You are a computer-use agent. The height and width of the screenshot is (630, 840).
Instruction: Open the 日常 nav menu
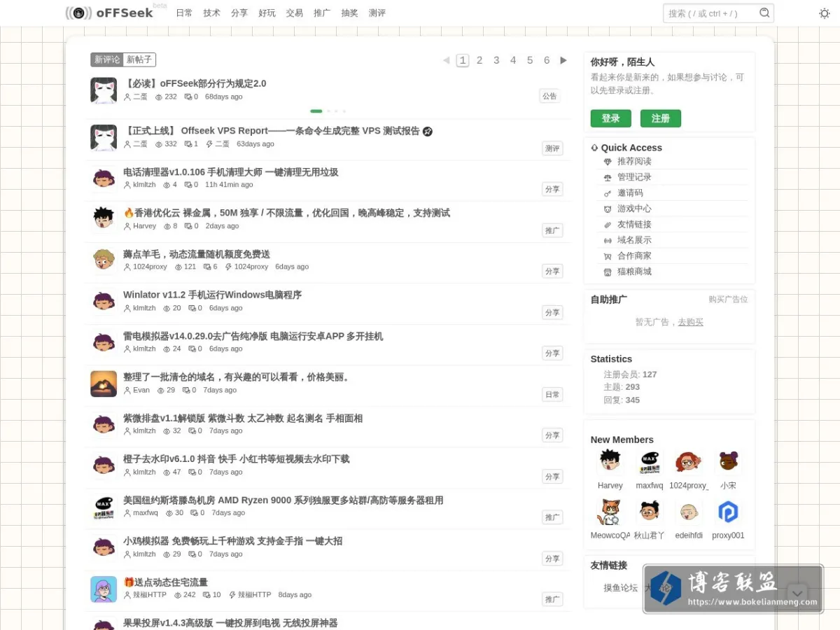(184, 13)
